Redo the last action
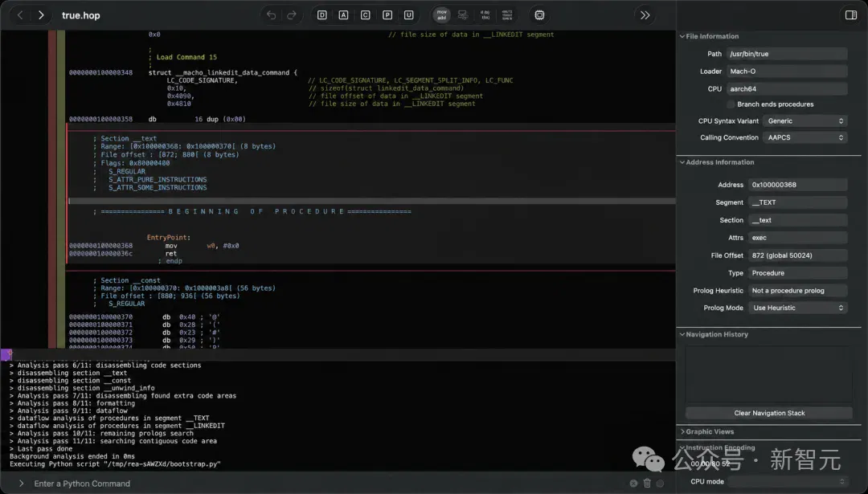This screenshot has width=868, height=494. tap(292, 15)
